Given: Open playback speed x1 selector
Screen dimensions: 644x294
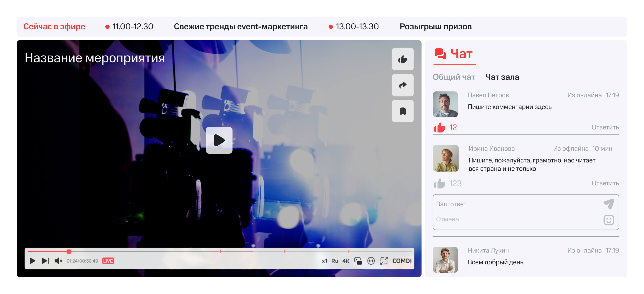Looking at the screenshot, I should coord(324,261).
